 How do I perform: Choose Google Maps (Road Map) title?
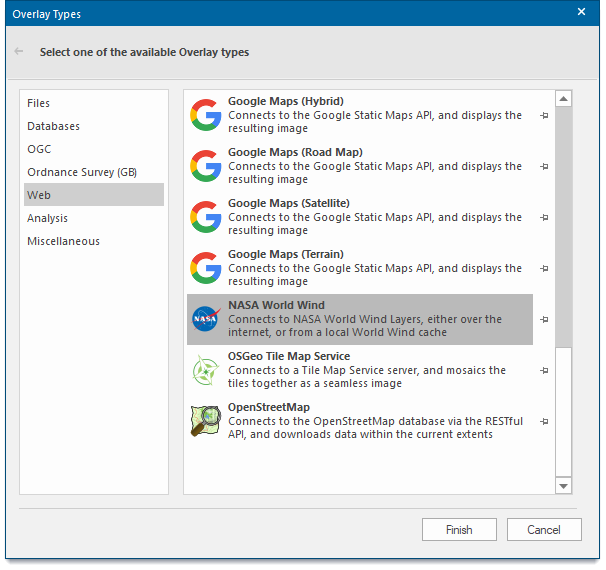(295, 152)
